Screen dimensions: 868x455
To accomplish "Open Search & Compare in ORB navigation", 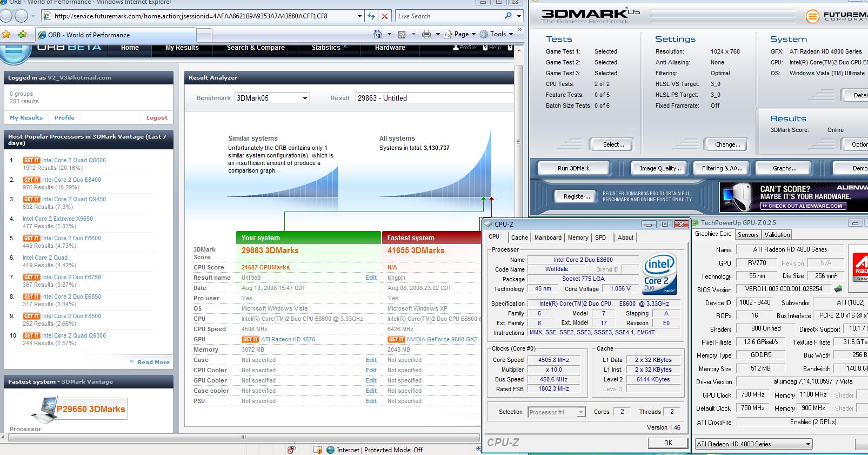I will coord(256,48).
